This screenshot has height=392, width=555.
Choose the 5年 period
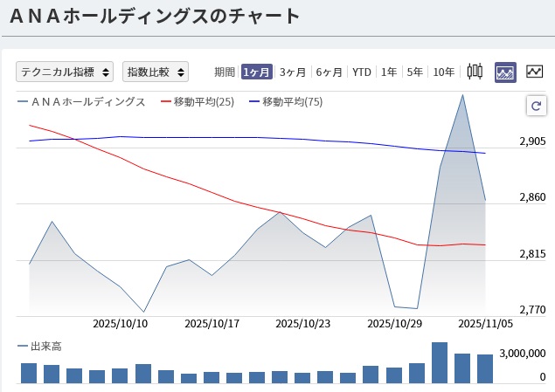tap(415, 72)
